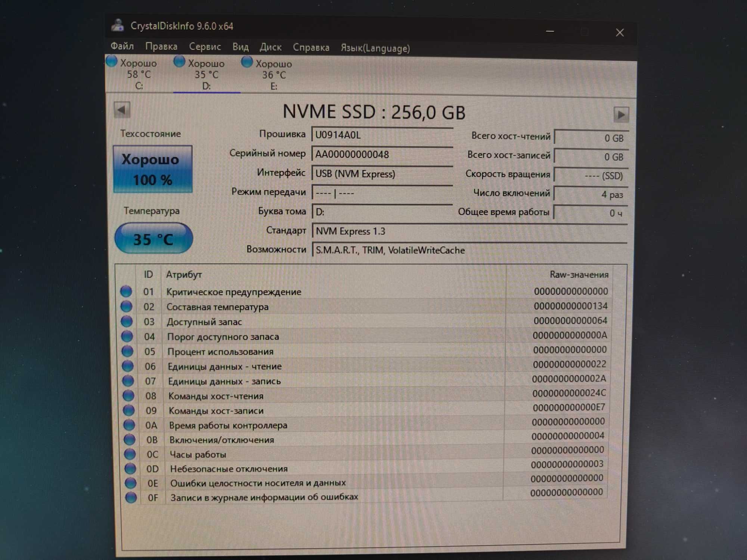Click the ID column header
Viewport: 747px width, 560px height.
148,274
